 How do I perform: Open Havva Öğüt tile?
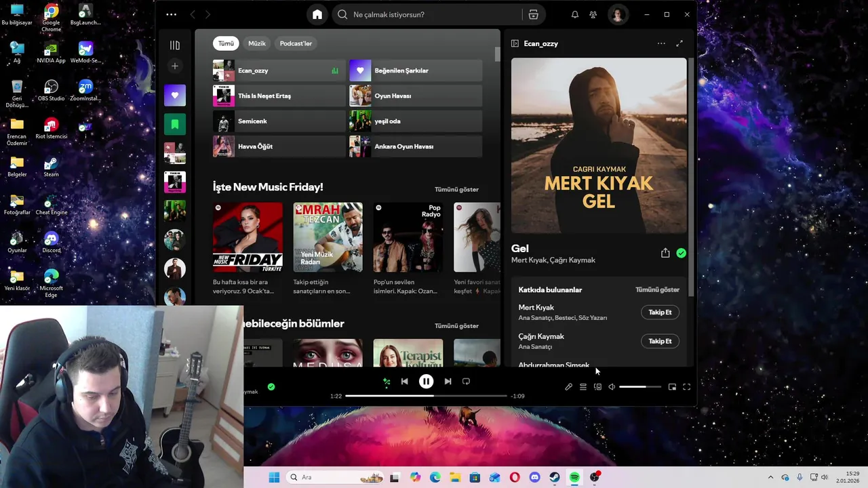click(279, 146)
